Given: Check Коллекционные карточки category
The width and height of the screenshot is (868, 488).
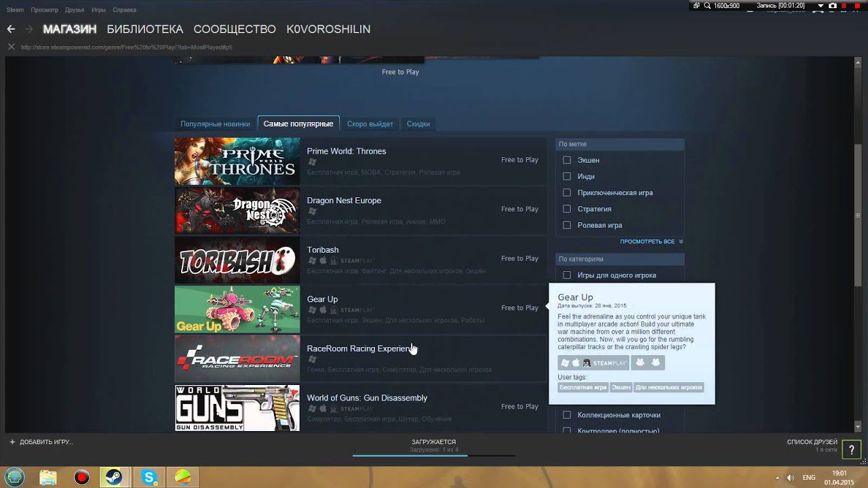Looking at the screenshot, I should 567,415.
